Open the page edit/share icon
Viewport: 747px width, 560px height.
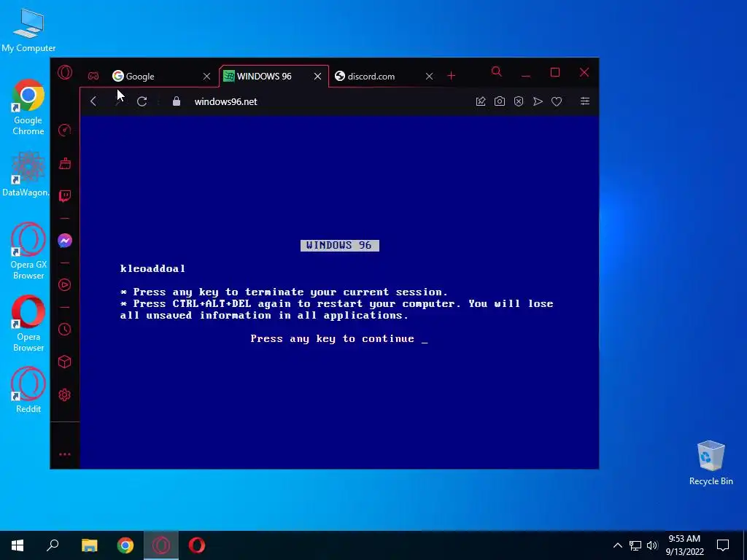click(x=481, y=101)
